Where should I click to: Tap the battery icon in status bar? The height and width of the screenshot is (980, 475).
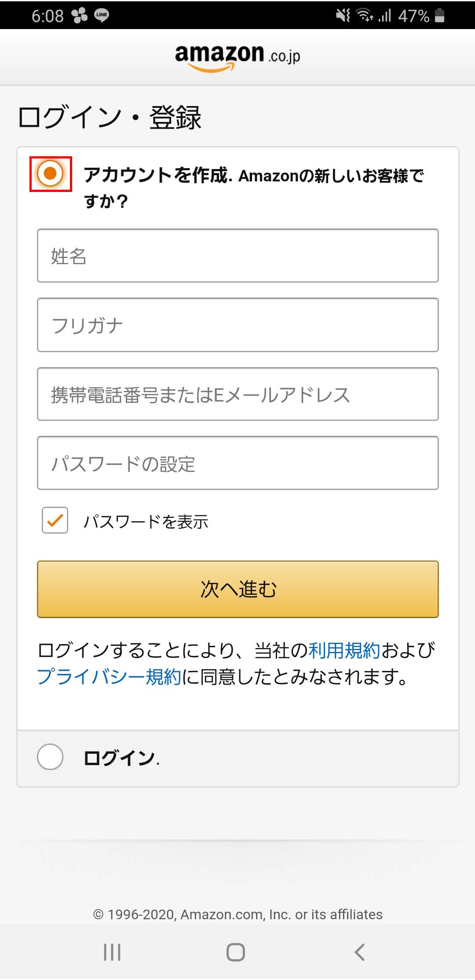click(439, 15)
